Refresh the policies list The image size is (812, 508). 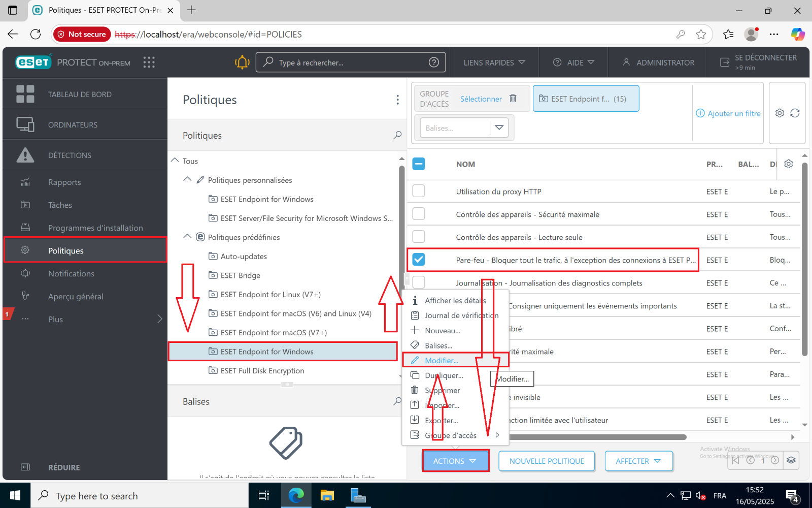pyautogui.click(x=795, y=113)
